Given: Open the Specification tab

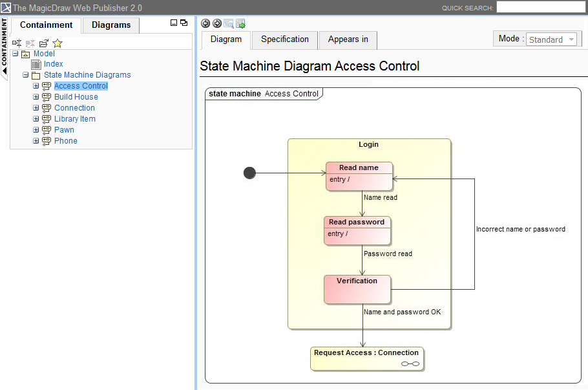Looking at the screenshot, I should click(x=285, y=39).
